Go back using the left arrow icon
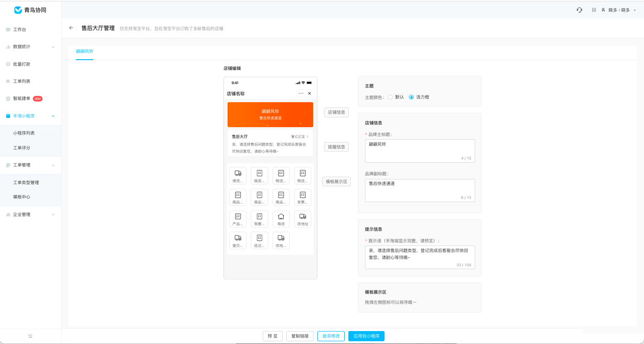Screen dimensions: 644x344 pyautogui.click(x=71, y=28)
